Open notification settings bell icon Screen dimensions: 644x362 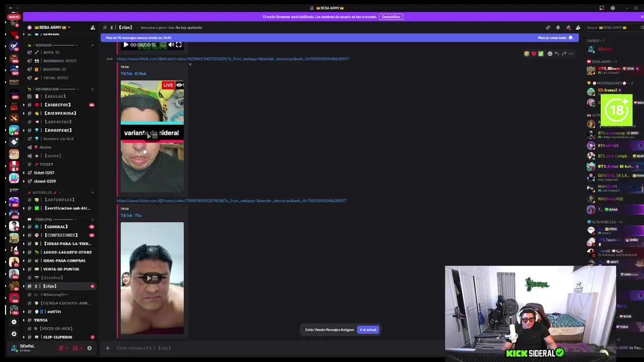coord(558,28)
